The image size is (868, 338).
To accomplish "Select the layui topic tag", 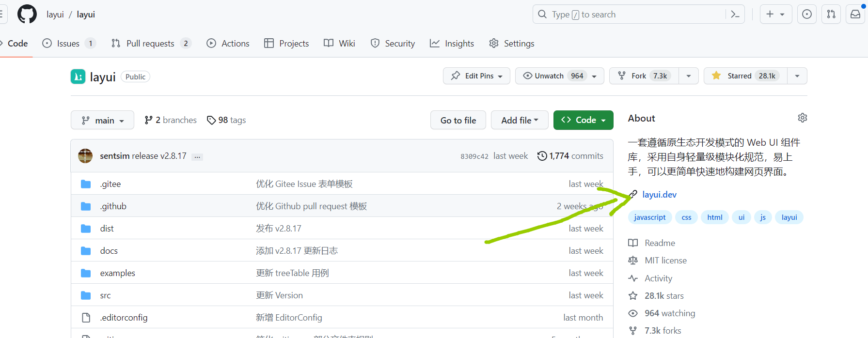I will point(789,217).
